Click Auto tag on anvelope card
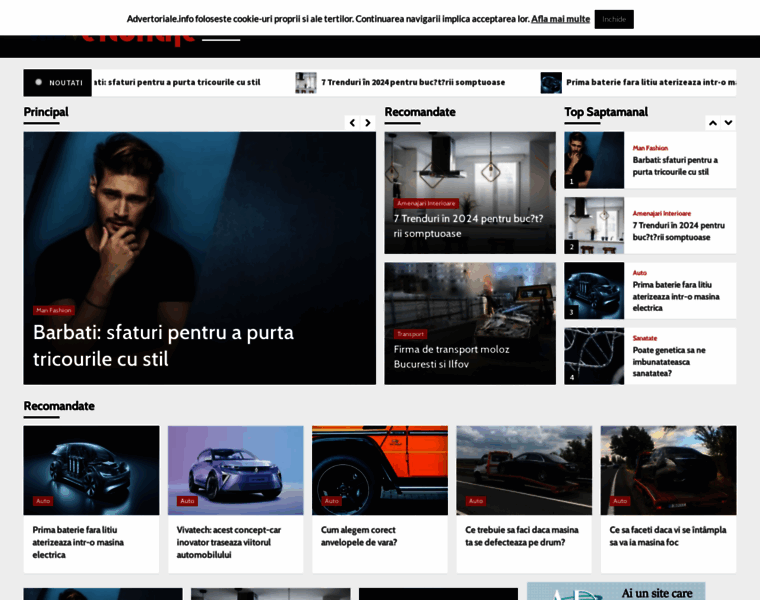 [332, 501]
